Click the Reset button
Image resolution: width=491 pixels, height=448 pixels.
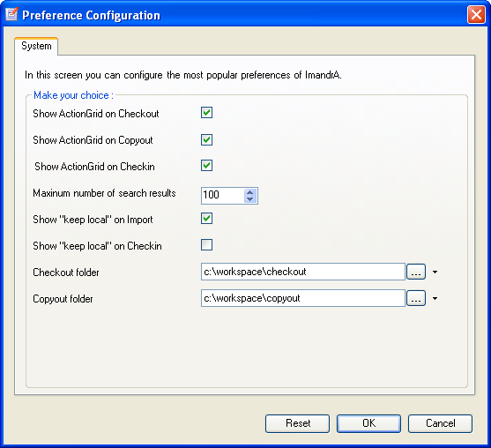click(297, 423)
